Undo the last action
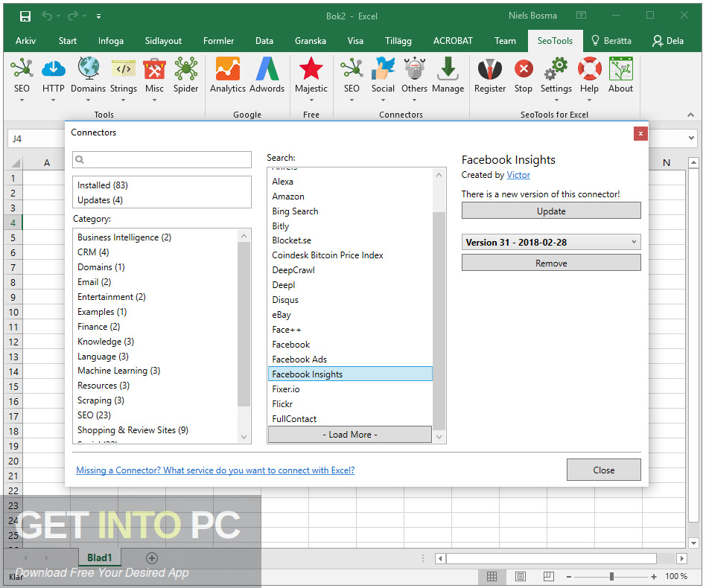Image resolution: width=706 pixels, height=588 pixels. (47, 16)
